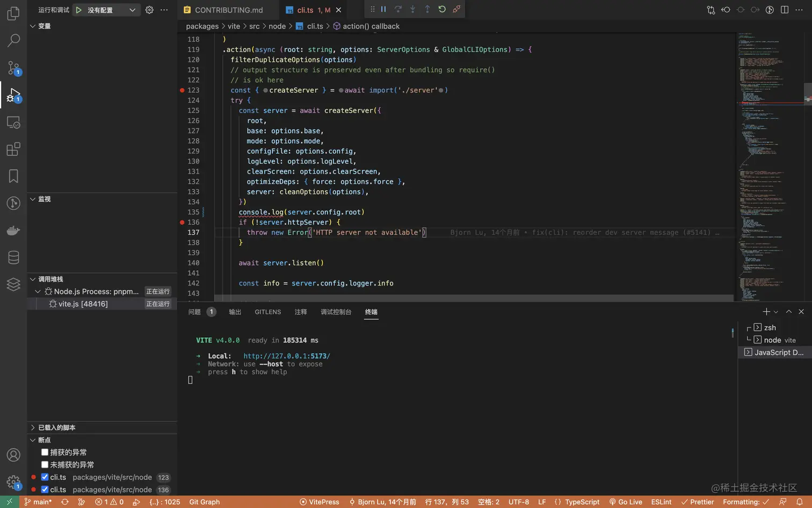Open local URL http://127.0.0.1:5173/
This screenshot has height=508, width=812.
[287, 356]
